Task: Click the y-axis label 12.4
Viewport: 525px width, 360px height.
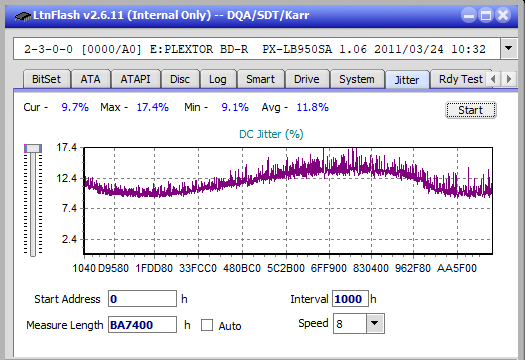Action: click(67, 178)
